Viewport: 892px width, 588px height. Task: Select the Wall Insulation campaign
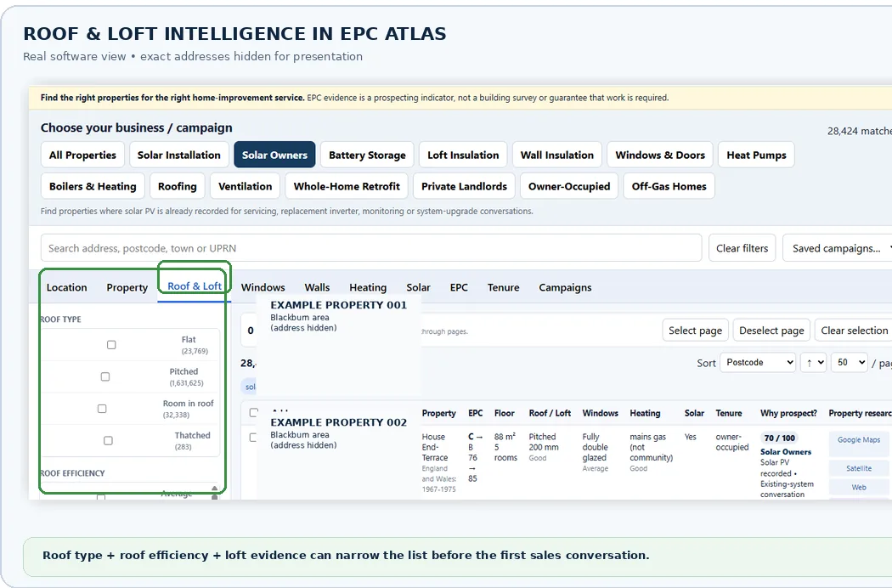557,155
